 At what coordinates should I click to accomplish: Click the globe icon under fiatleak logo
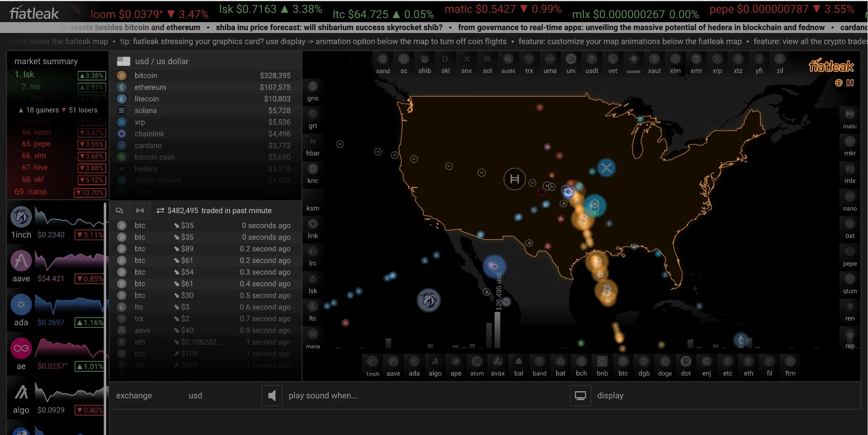point(839,83)
